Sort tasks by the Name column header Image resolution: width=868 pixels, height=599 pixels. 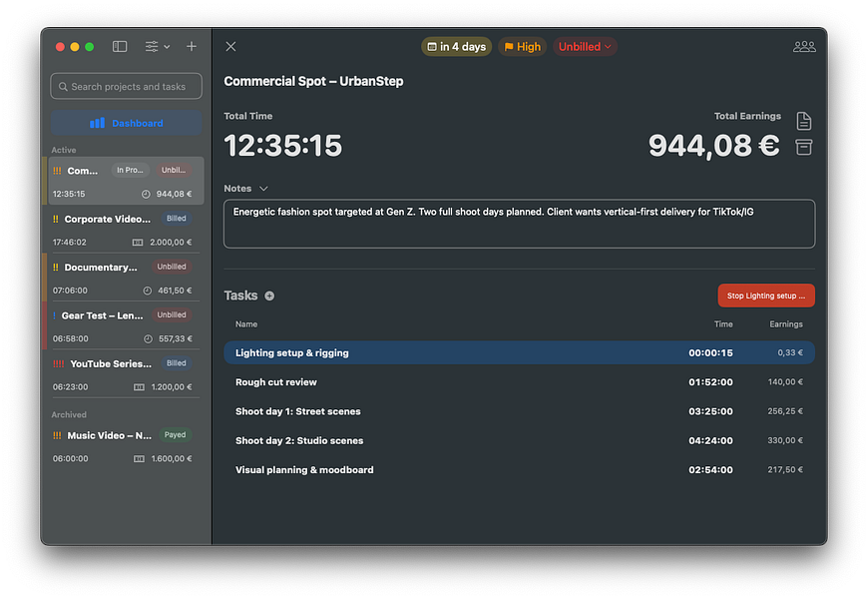tap(246, 324)
